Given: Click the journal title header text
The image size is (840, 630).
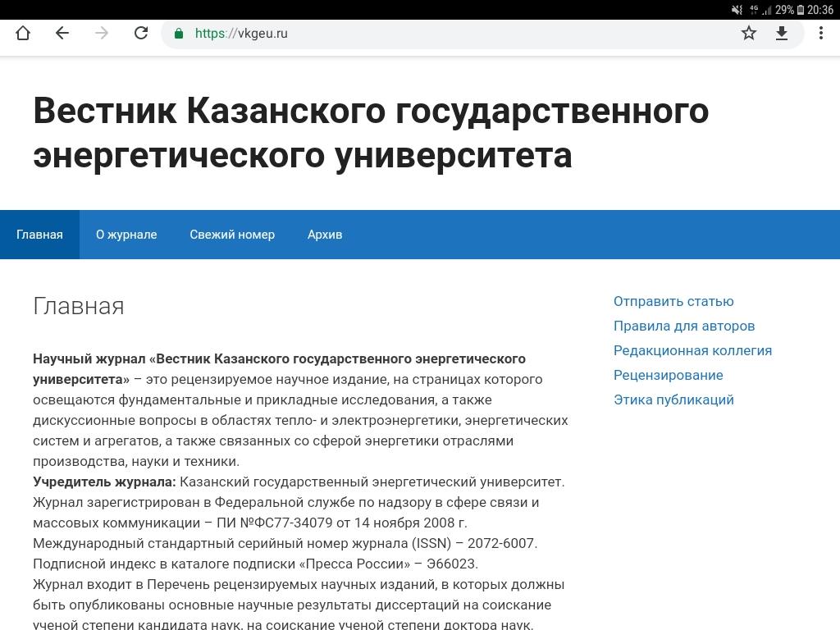Looking at the screenshot, I should point(371,133).
